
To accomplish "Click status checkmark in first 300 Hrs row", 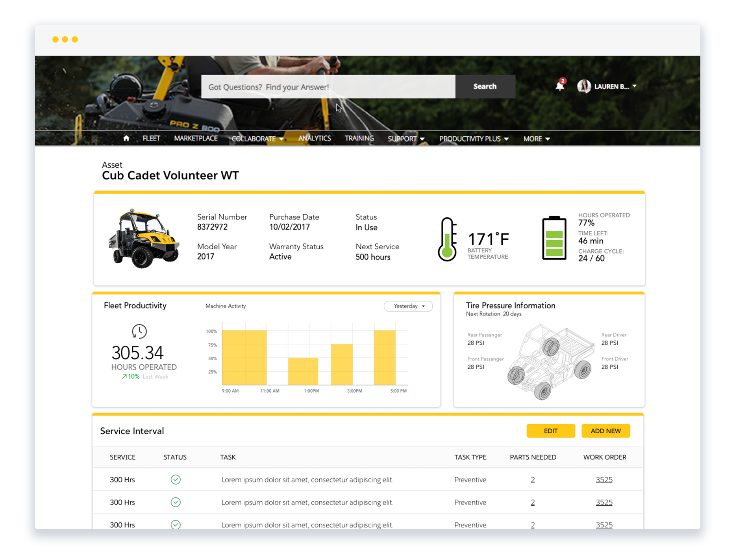I will pos(176,479).
